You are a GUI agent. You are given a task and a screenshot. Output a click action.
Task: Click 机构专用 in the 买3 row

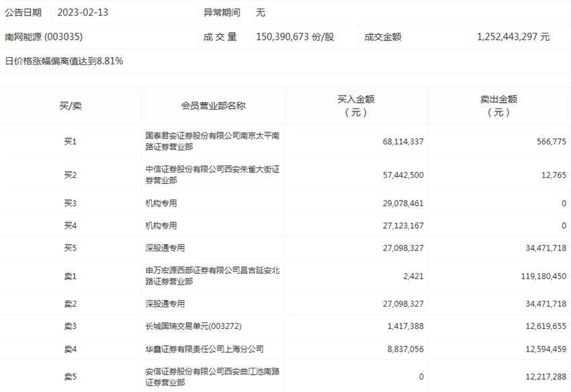pos(161,203)
